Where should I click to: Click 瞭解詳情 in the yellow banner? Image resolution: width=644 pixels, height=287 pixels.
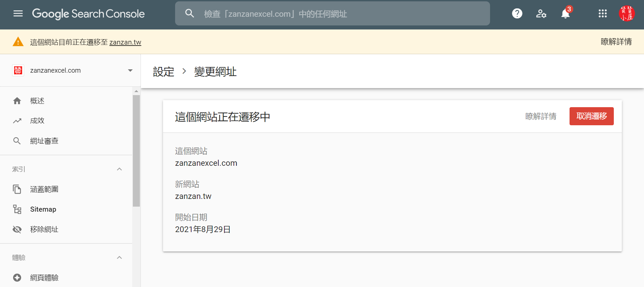pos(616,42)
